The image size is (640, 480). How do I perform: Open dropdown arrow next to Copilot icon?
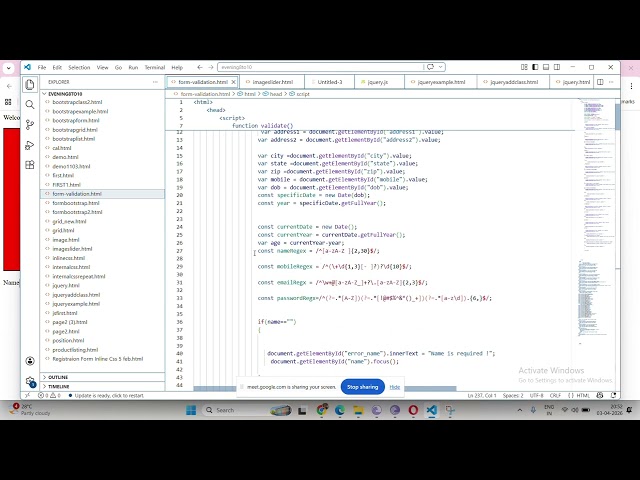(440, 67)
